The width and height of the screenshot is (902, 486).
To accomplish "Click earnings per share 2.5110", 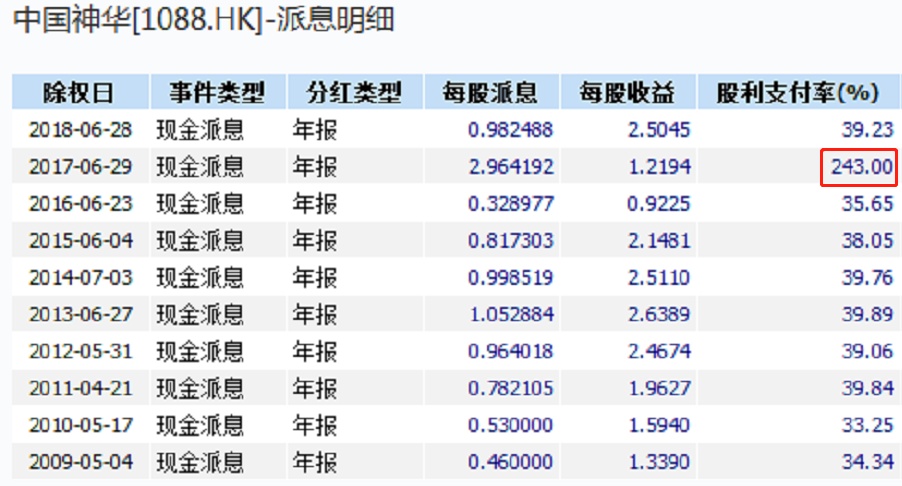I will pyautogui.click(x=659, y=277).
